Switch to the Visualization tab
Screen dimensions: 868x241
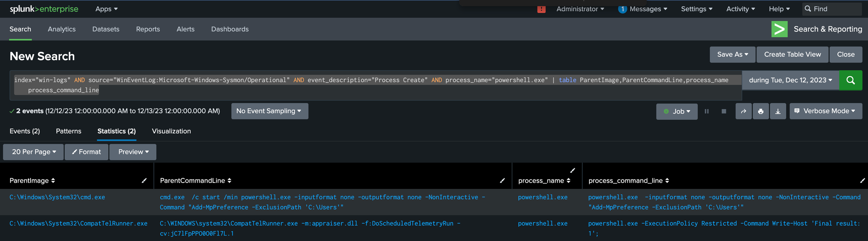171,131
